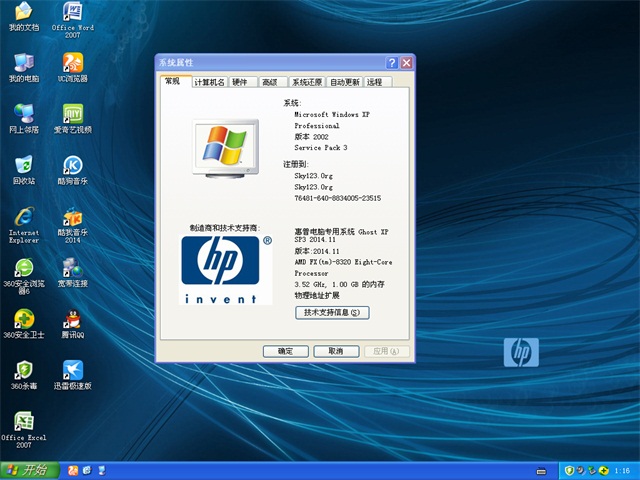
Task: Launch UC浏览器 from desktop
Action: click(72, 62)
